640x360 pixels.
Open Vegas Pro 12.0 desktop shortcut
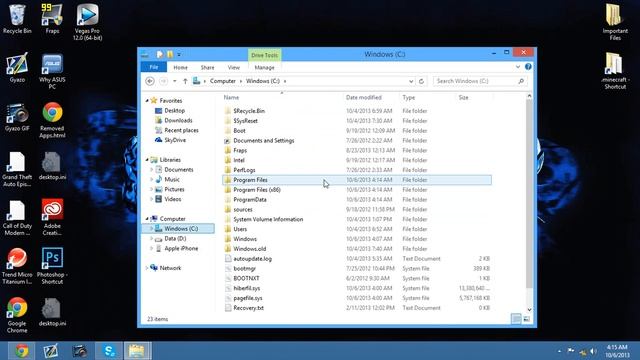[x=87, y=22]
